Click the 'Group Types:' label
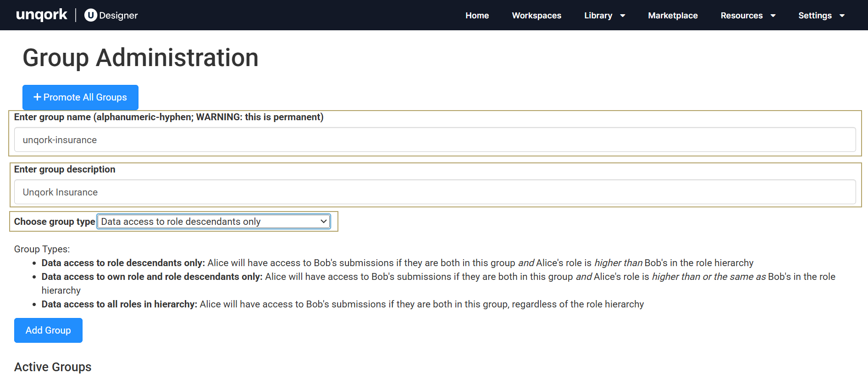The width and height of the screenshot is (868, 379). 42,249
